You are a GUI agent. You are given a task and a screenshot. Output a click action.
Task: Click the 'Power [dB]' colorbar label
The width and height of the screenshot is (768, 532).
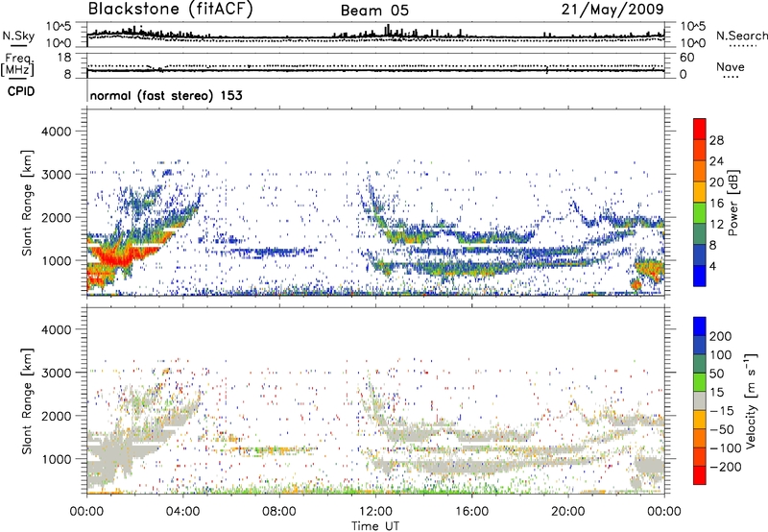coord(732,203)
